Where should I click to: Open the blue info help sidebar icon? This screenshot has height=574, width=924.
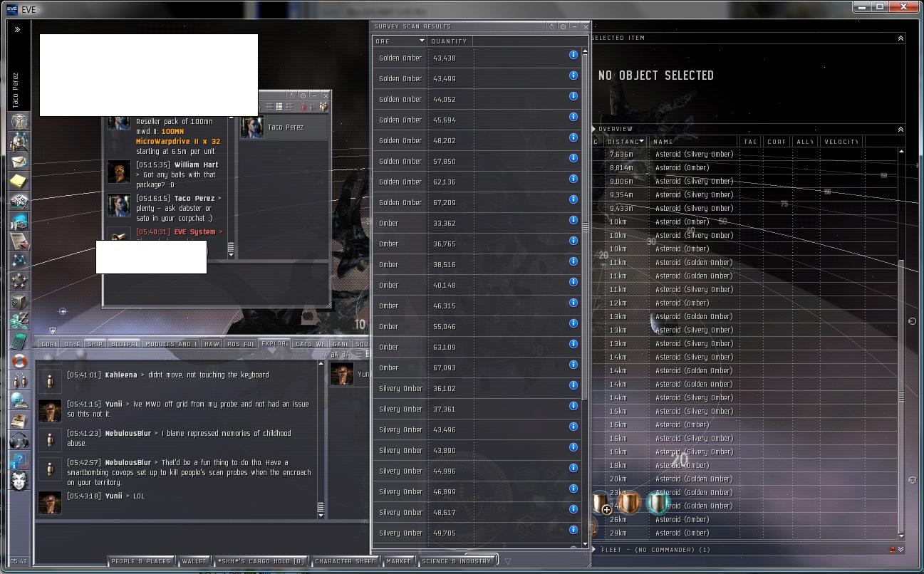click(19, 461)
